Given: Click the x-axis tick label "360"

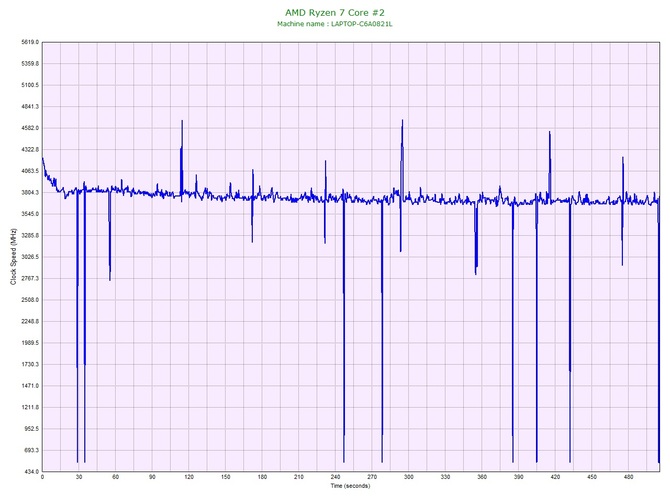Looking at the screenshot, I should pos(482,477).
